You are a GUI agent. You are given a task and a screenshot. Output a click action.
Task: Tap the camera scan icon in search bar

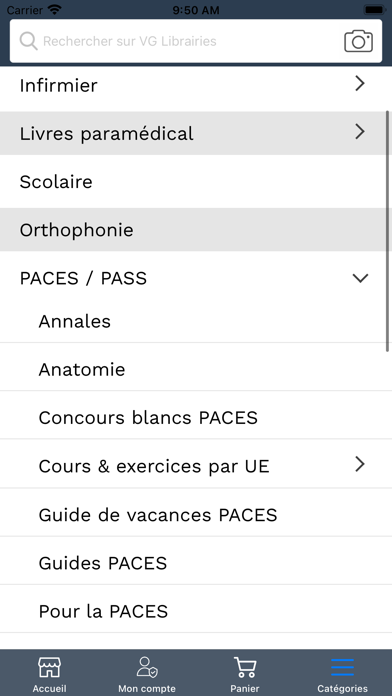coord(358,41)
